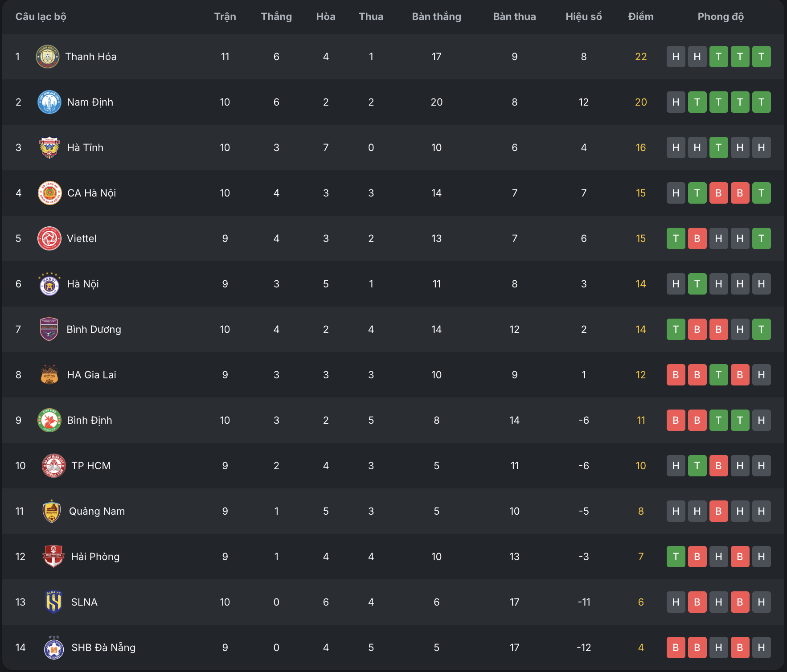Click the SHB Đà Nẵng logo

tap(53, 647)
